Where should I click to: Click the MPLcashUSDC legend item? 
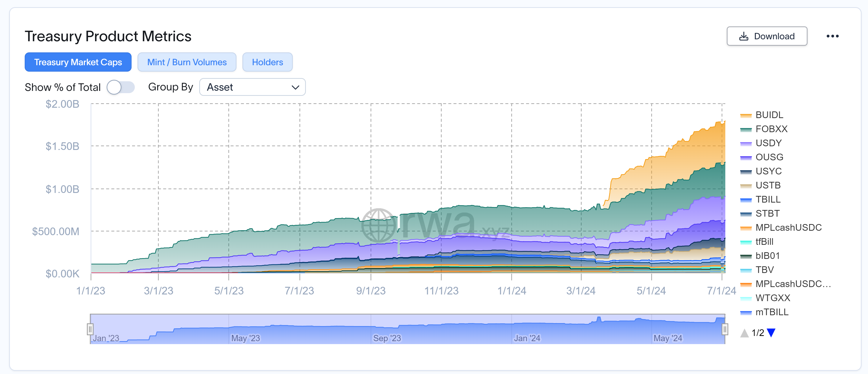(788, 228)
